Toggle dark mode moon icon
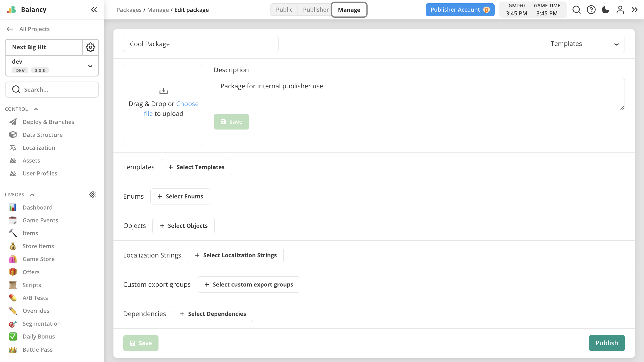This screenshot has width=644, height=362. (x=606, y=10)
